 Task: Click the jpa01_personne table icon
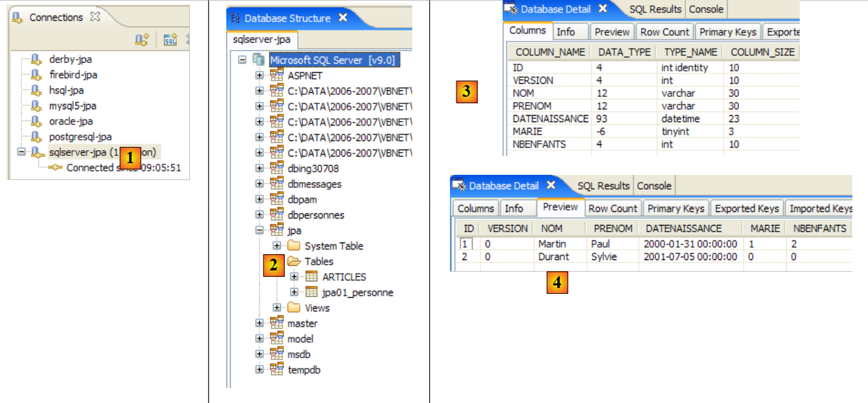tap(311, 292)
